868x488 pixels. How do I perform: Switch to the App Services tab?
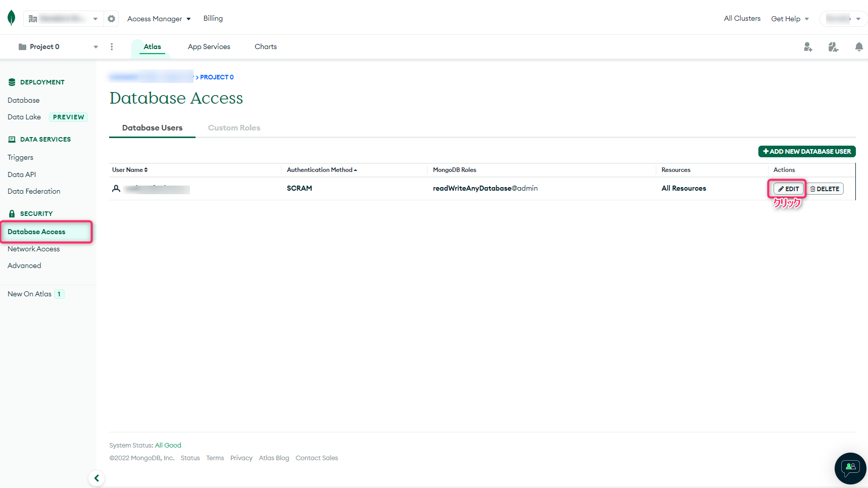[x=209, y=47]
